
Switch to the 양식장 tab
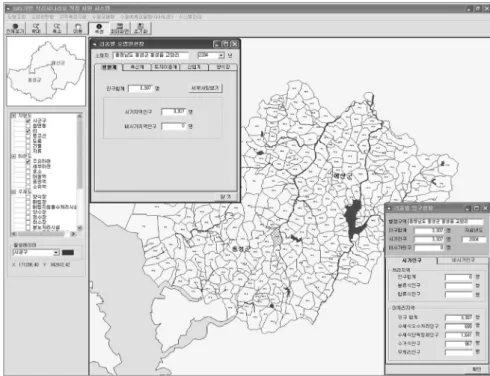click(223, 67)
